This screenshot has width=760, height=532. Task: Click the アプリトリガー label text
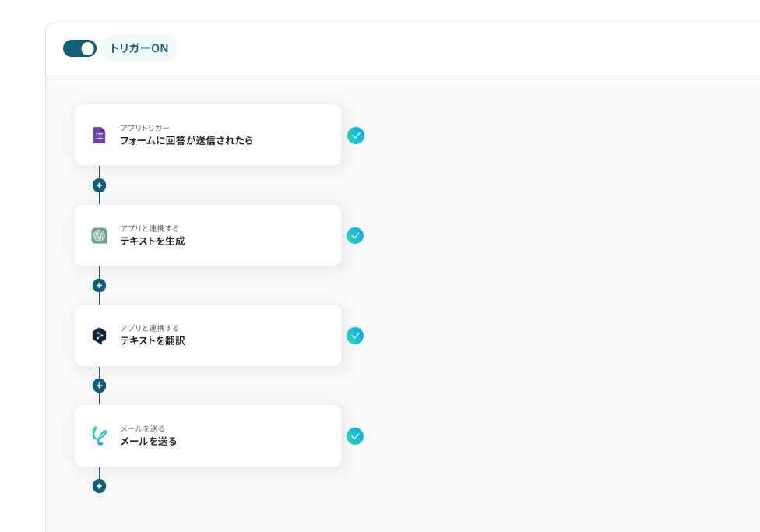click(x=145, y=128)
